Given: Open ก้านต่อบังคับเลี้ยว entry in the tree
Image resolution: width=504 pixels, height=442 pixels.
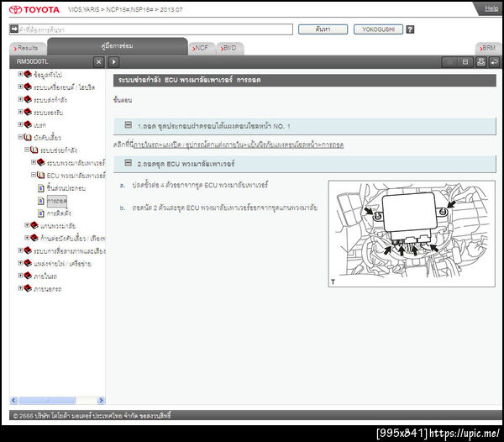Looking at the screenshot, I should click(72, 238).
